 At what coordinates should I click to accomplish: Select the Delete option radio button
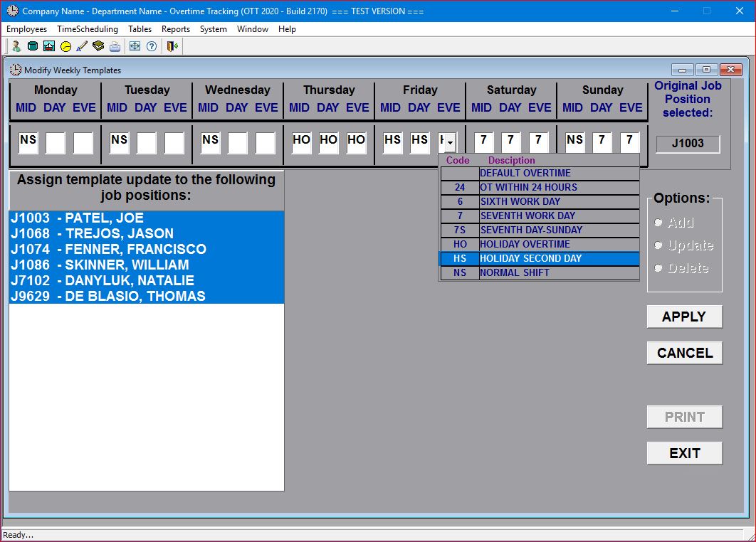click(658, 268)
